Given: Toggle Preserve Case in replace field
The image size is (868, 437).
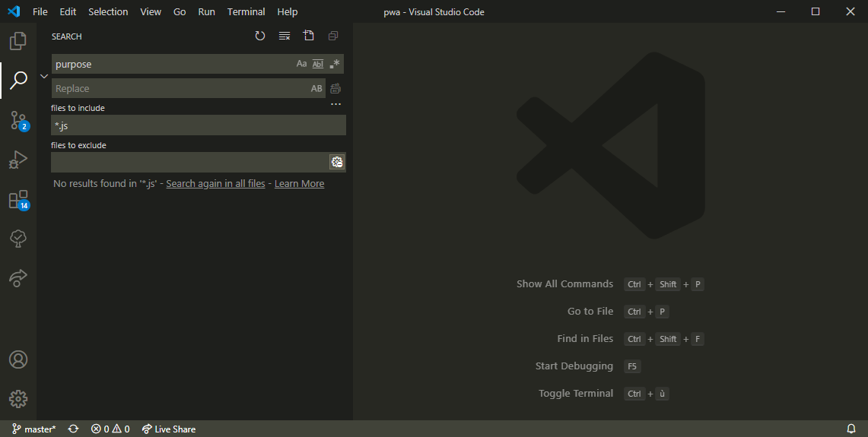Looking at the screenshot, I should (316, 88).
